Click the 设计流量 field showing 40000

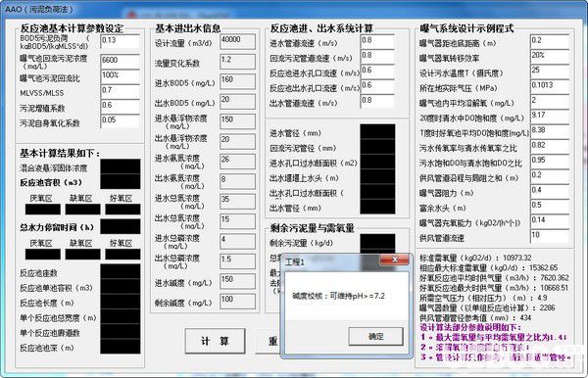pos(238,41)
